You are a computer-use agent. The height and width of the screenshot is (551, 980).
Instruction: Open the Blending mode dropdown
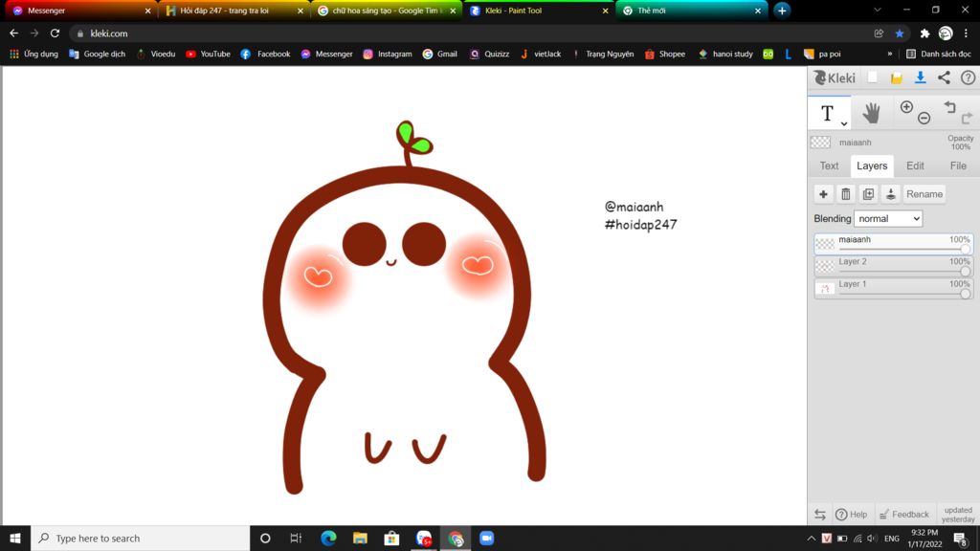(x=888, y=219)
